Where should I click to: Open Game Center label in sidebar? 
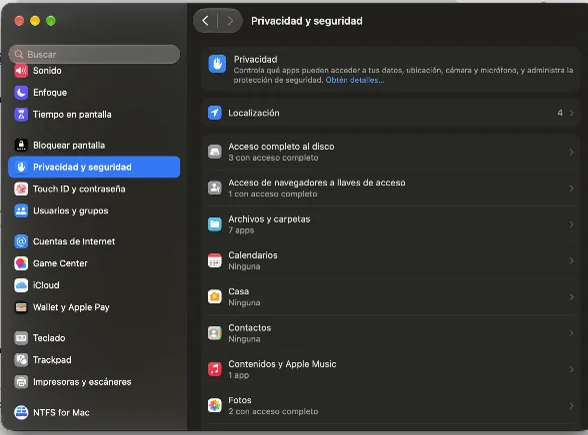pyautogui.click(x=60, y=263)
